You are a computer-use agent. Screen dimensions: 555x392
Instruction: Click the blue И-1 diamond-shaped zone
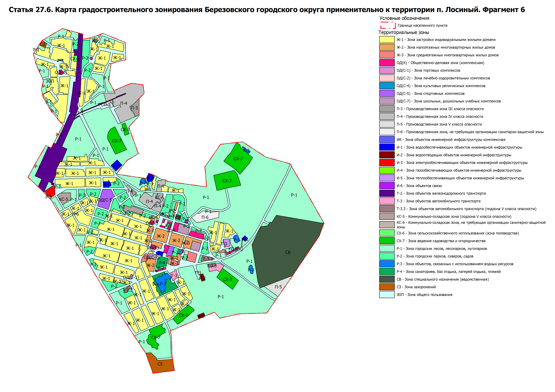point(117,166)
